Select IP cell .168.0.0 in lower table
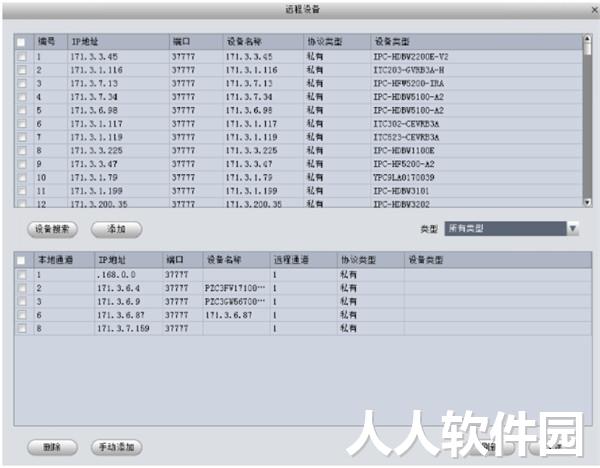The width and height of the screenshot is (600, 468). pos(116,275)
